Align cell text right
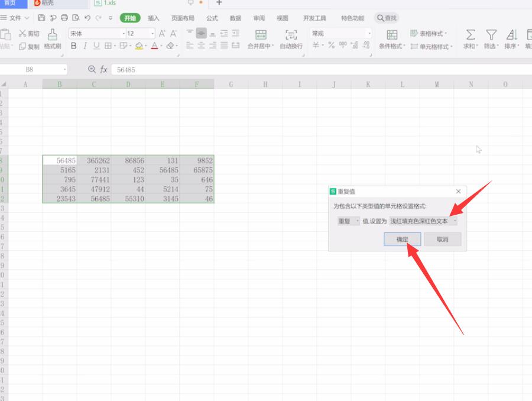Screen dimensions: 532x401 pos(213,45)
